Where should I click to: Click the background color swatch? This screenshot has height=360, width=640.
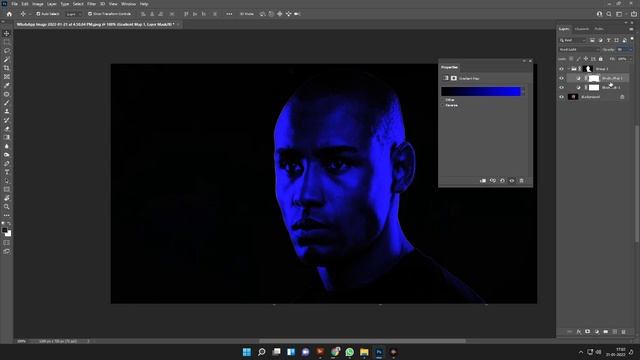9,234
